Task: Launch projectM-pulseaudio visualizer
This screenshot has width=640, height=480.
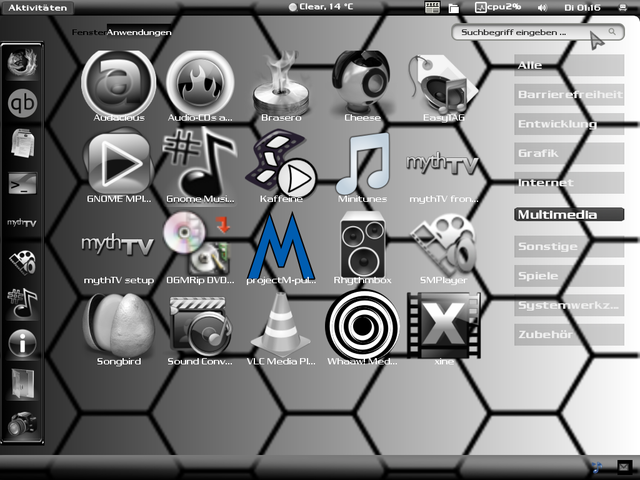Action: tap(281, 247)
